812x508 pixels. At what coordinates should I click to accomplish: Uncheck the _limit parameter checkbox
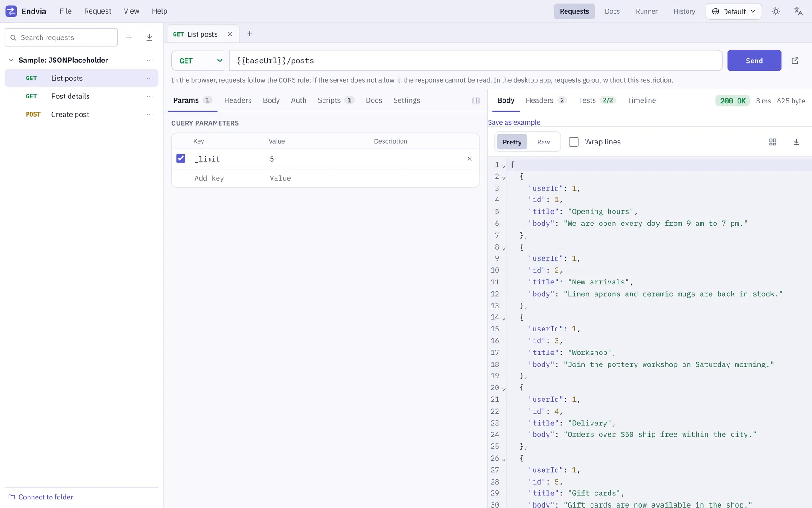click(x=180, y=158)
